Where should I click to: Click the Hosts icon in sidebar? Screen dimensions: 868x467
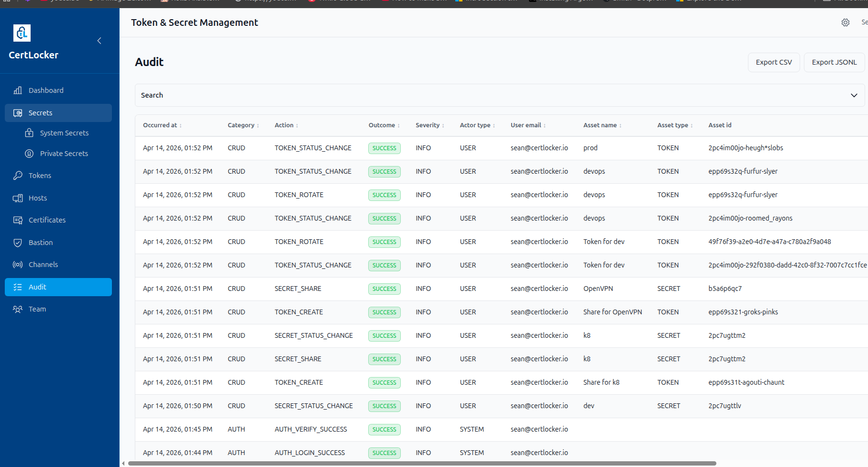[18, 198]
